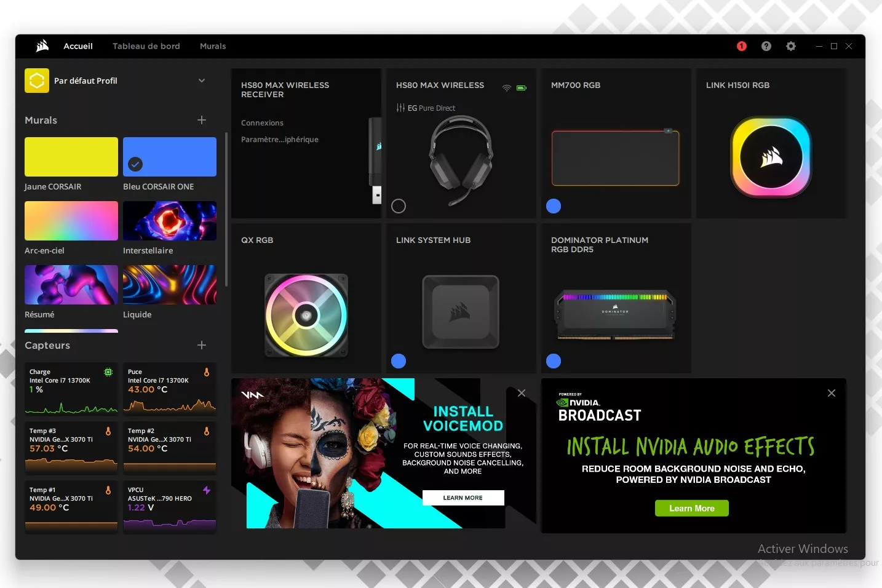Click the 49.00 °C Temp #1 value
Viewport: 882px width, 588px height.
tap(49, 508)
